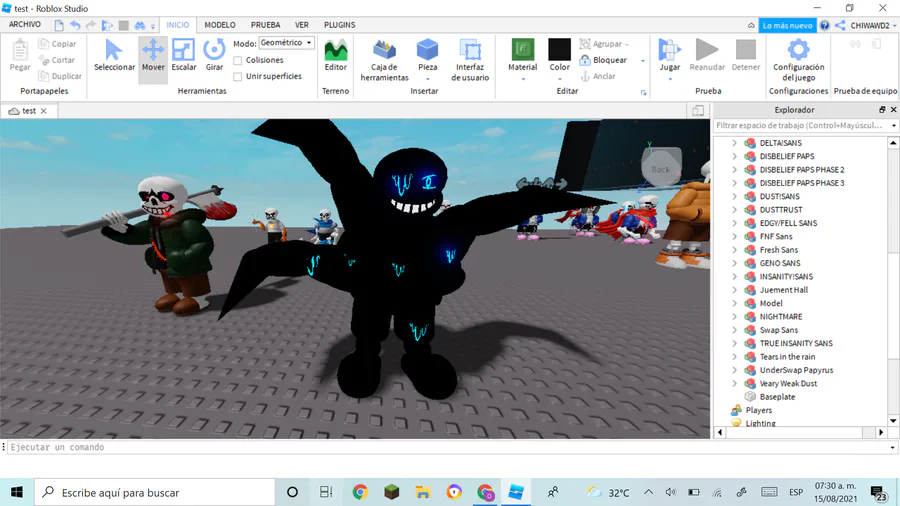Expand the TRUE INSANITY SANS model

pos(734,343)
